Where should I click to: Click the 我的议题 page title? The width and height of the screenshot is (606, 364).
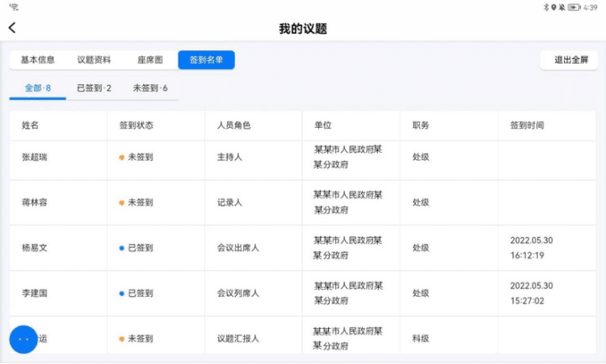point(303,29)
